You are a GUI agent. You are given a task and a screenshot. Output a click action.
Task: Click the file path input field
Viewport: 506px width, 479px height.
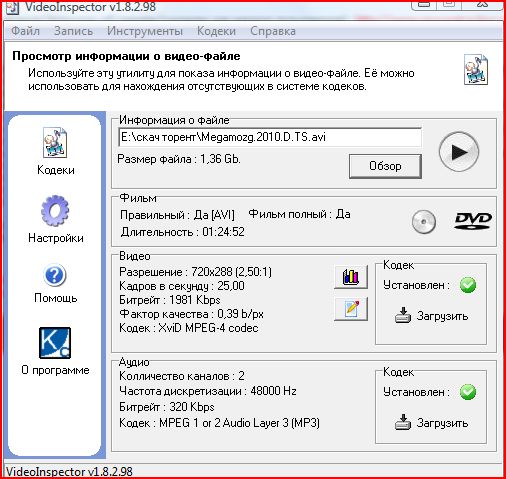coord(270,137)
